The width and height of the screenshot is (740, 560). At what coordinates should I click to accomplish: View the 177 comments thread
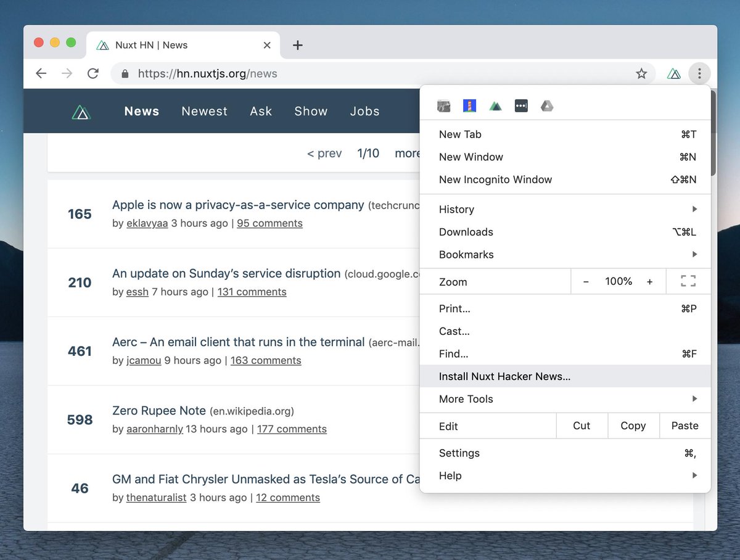(x=292, y=429)
